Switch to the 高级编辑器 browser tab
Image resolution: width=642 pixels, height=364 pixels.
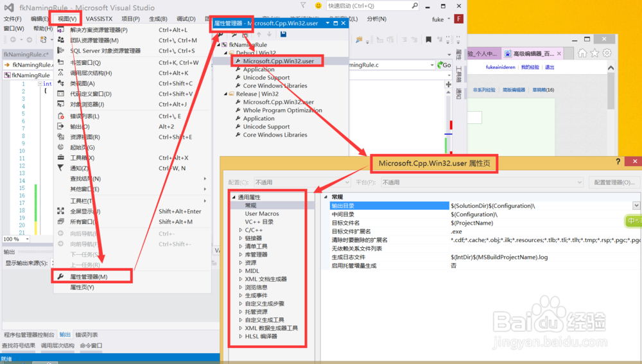pyautogui.click(x=534, y=54)
